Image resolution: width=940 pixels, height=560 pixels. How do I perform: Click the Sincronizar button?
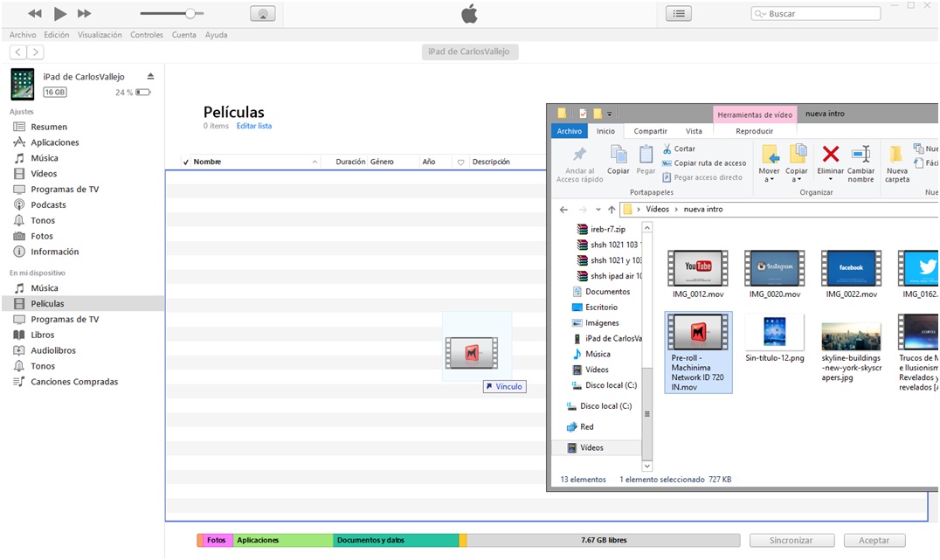(x=791, y=541)
